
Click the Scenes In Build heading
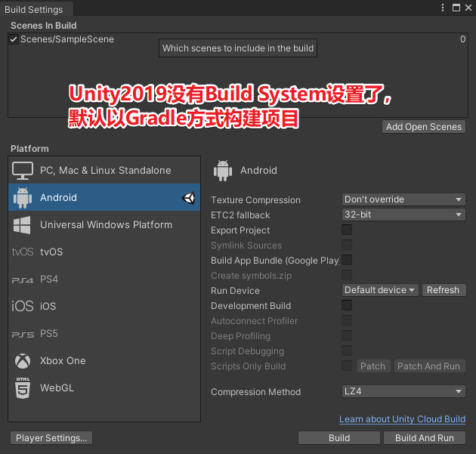[x=43, y=26]
